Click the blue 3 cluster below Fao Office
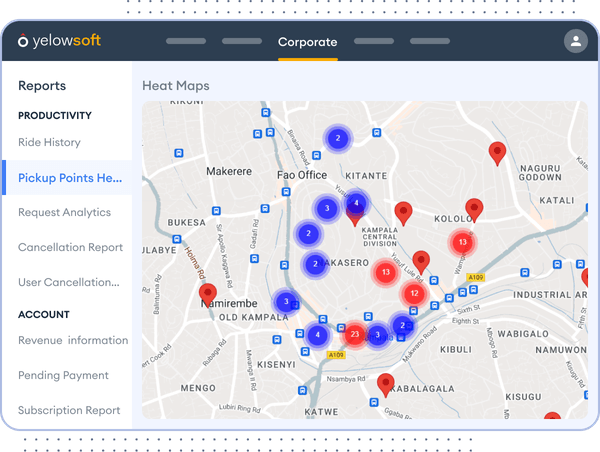This screenshot has height=452, width=600. click(327, 208)
